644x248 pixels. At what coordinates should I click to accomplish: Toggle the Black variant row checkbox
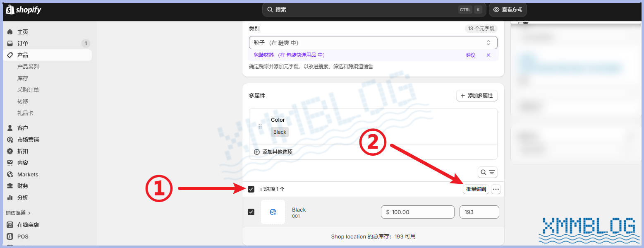point(251,212)
